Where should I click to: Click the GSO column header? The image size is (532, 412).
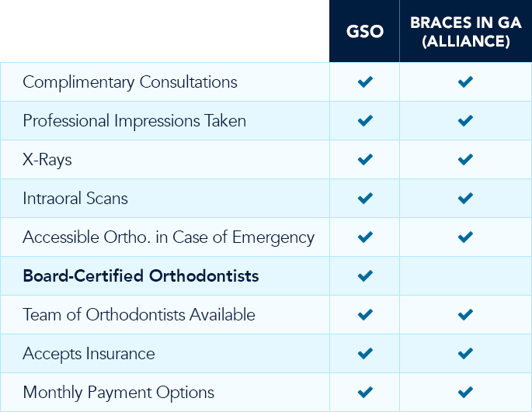pyautogui.click(x=365, y=32)
